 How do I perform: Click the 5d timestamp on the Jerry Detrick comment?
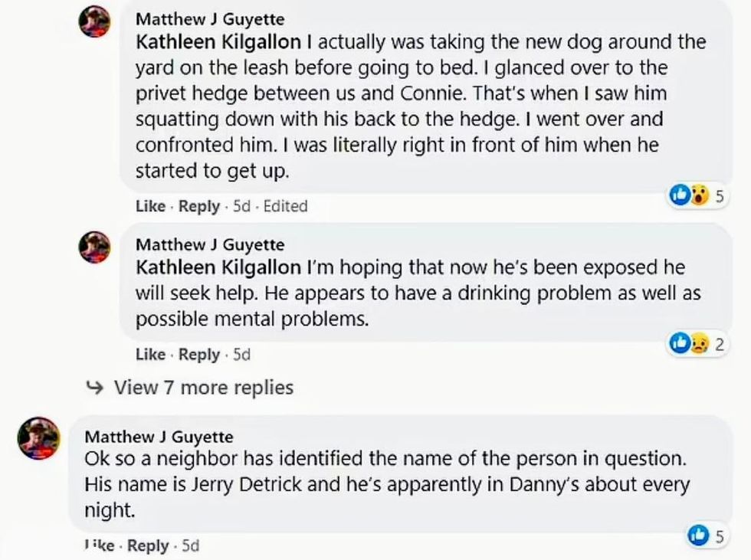(x=189, y=545)
